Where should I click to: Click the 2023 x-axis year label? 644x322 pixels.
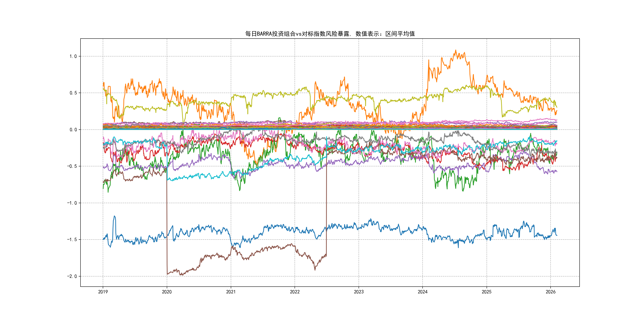(x=359, y=292)
